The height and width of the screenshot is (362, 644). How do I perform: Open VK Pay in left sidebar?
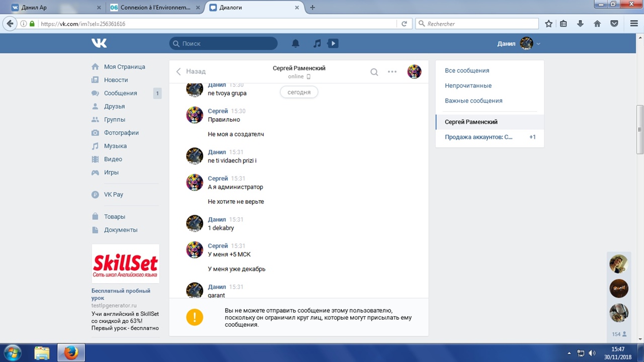tap(113, 195)
